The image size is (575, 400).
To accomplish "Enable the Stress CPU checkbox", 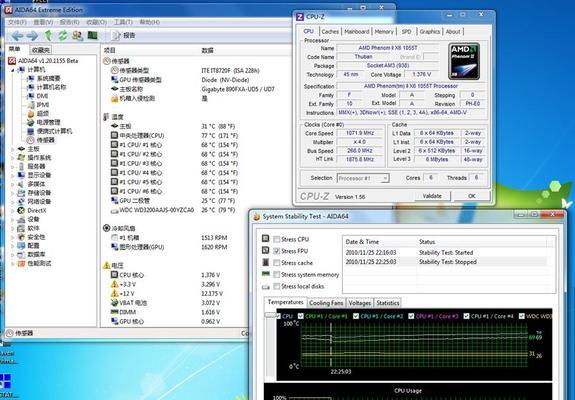I will [276, 239].
